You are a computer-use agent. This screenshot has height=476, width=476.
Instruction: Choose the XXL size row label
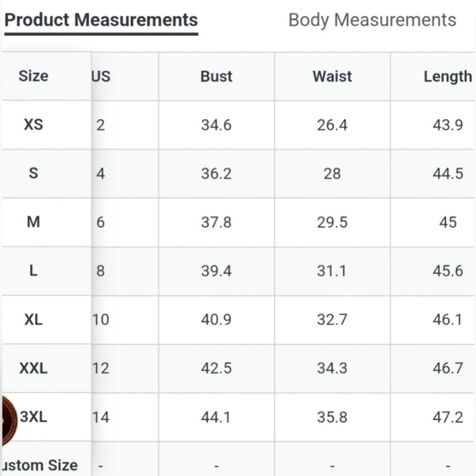(33, 368)
